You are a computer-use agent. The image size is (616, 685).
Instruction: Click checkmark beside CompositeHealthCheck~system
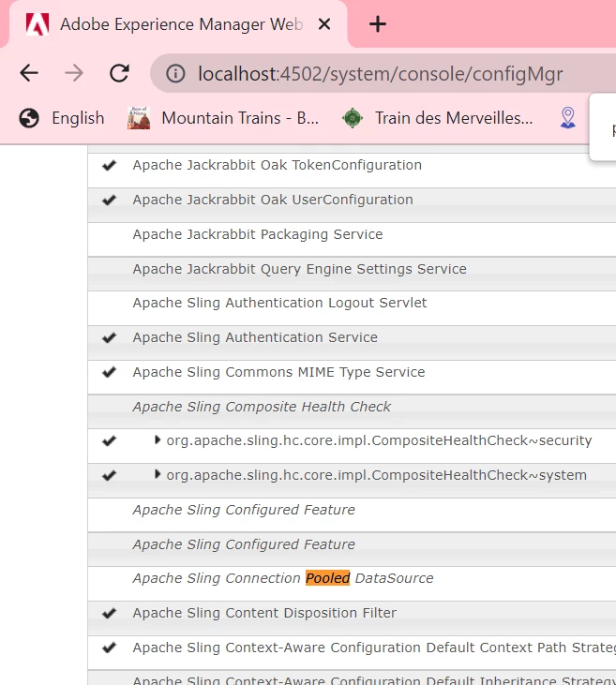coord(109,475)
